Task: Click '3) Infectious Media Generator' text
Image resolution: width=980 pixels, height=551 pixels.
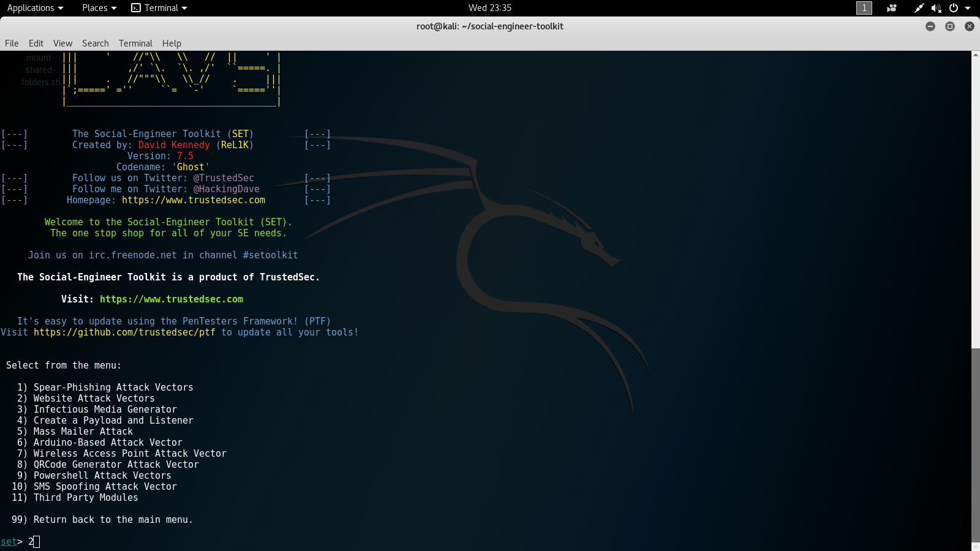Action: (97, 410)
